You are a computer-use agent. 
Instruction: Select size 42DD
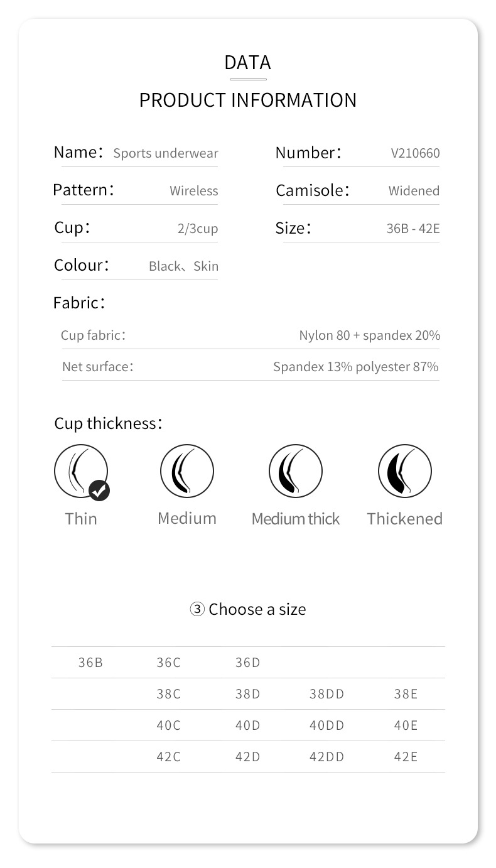pos(326,757)
